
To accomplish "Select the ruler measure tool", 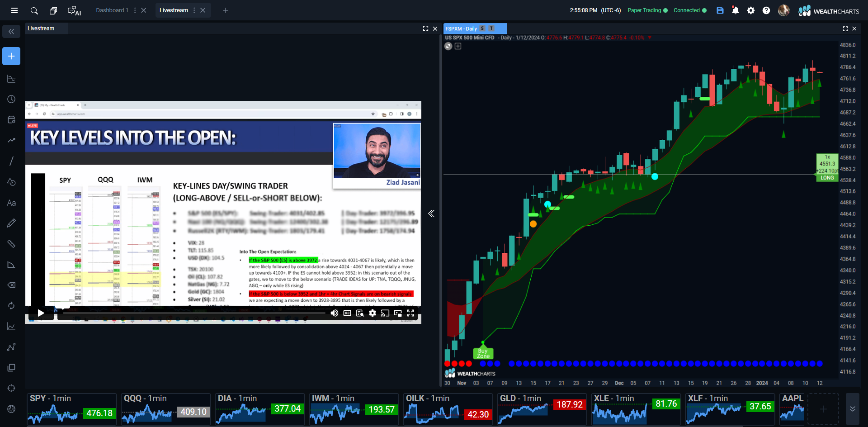I will [11, 244].
